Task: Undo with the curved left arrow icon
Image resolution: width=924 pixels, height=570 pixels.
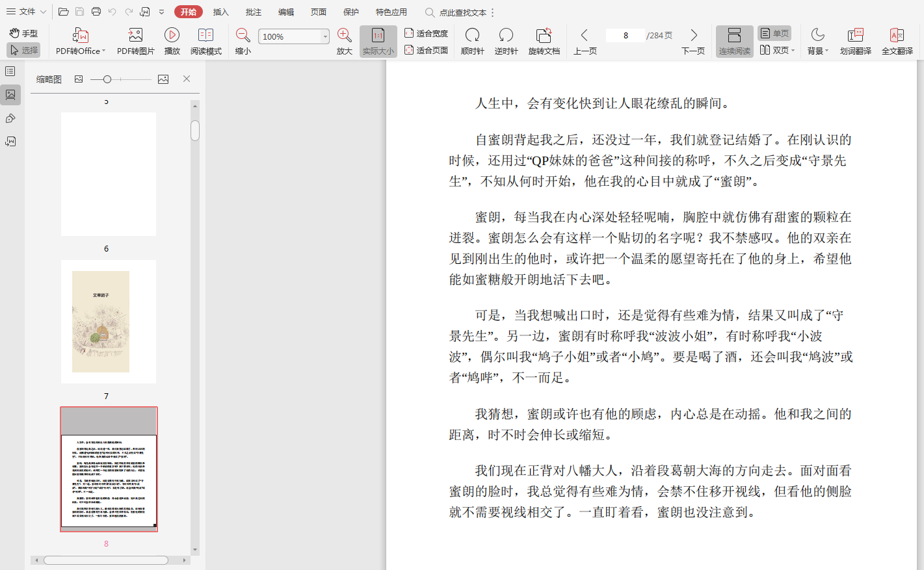Action: pyautogui.click(x=112, y=12)
